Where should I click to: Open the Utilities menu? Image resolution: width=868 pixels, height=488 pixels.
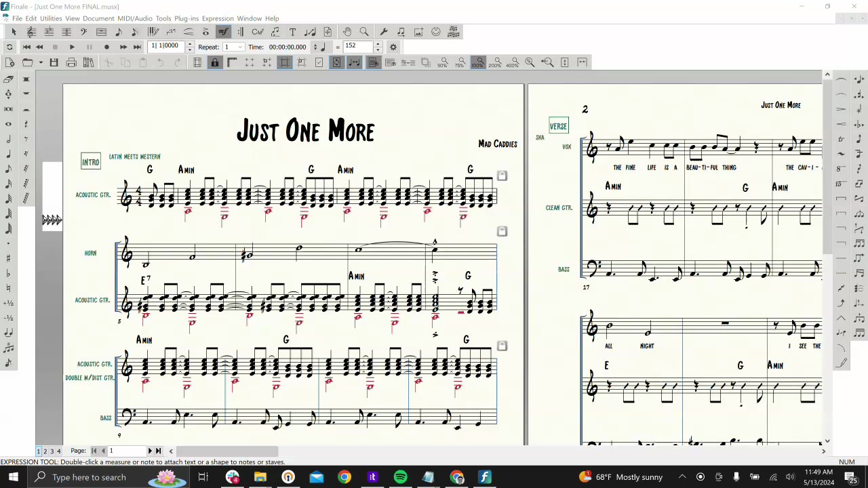tap(51, 18)
